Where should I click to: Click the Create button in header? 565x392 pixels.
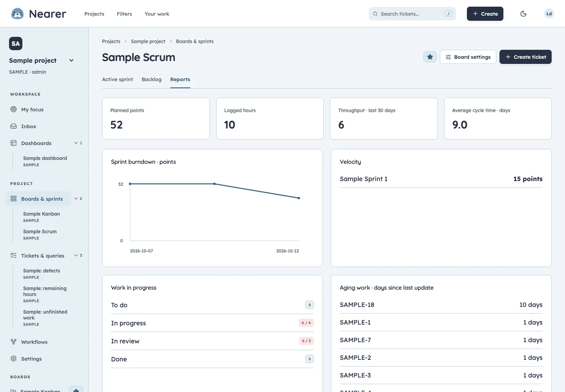485,14
